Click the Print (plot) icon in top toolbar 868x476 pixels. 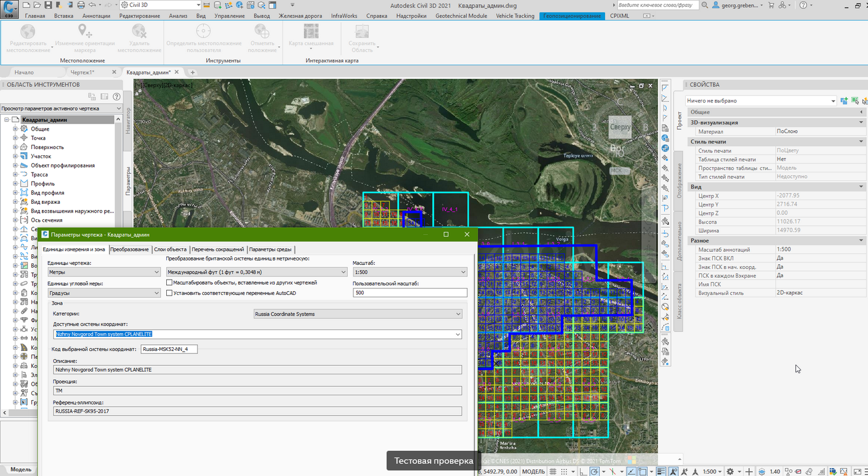point(79,5)
